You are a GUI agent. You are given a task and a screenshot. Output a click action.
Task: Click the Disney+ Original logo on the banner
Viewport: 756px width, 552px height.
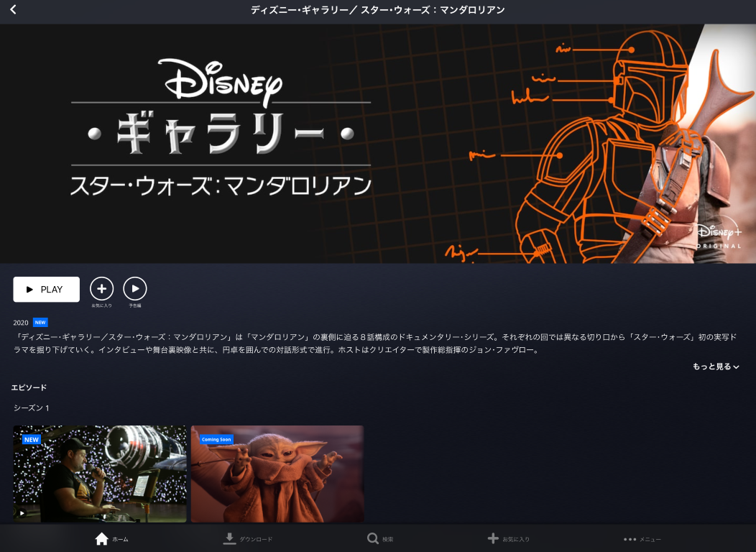click(719, 236)
